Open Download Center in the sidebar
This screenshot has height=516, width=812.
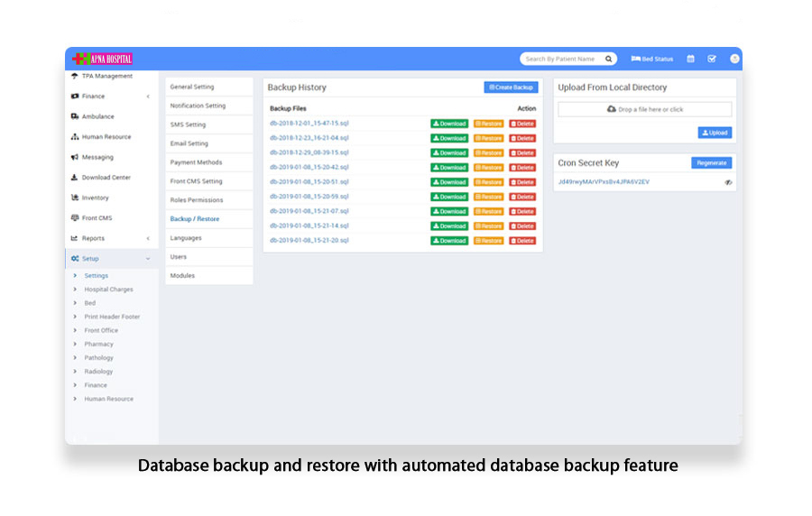pos(106,178)
